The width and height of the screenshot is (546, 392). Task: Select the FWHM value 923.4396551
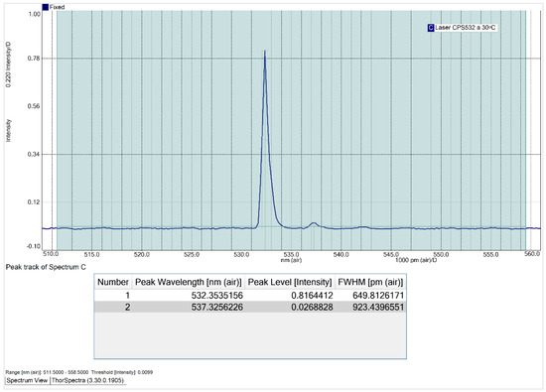click(x=378, y=307)
